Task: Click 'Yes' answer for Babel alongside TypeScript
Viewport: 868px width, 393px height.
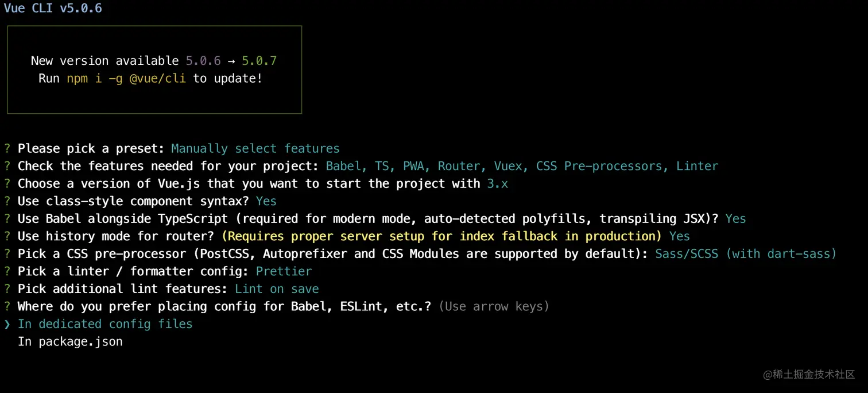Action: coord(735,219)
